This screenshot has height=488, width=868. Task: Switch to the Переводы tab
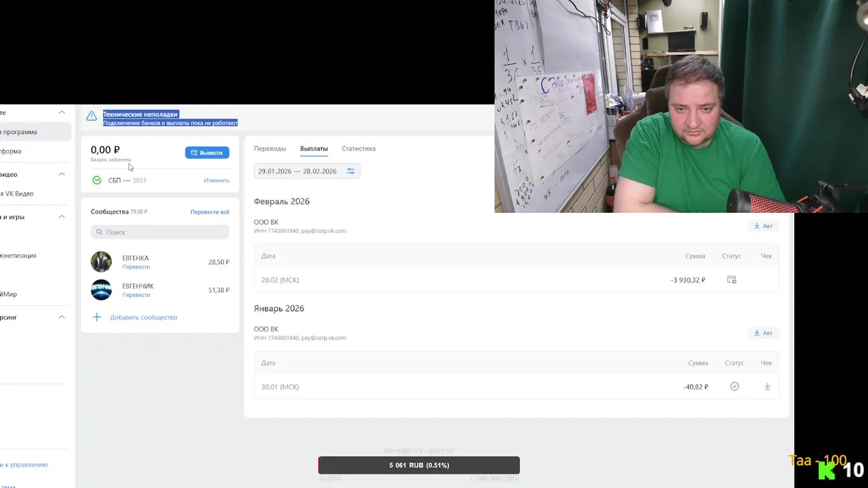click(270, 148)
